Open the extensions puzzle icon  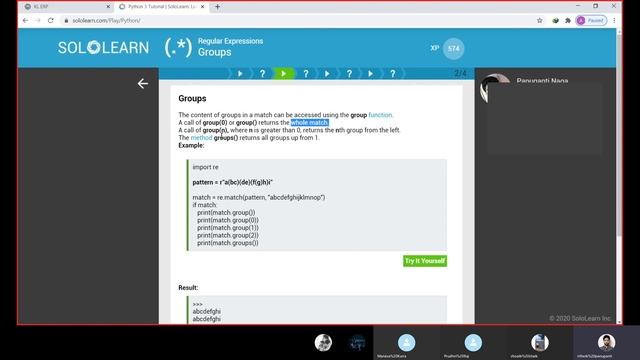568,20
